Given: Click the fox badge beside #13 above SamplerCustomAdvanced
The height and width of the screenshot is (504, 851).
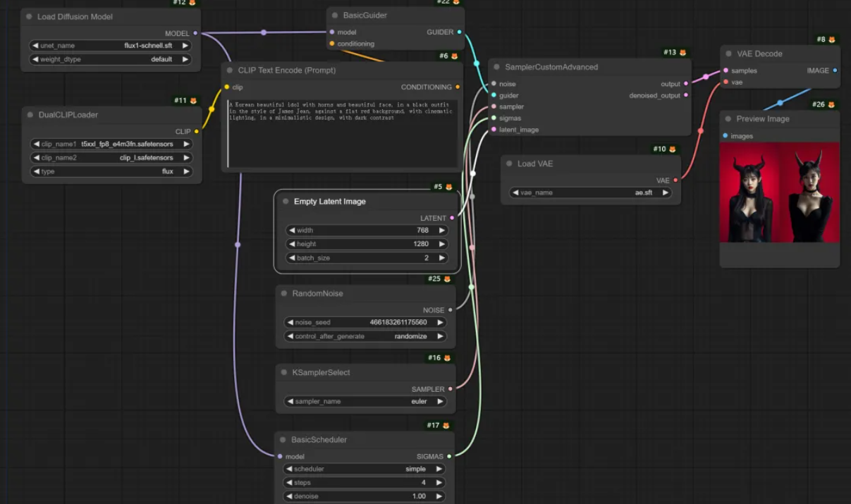Looking at the screenshot, I should [x=682, y=53].
